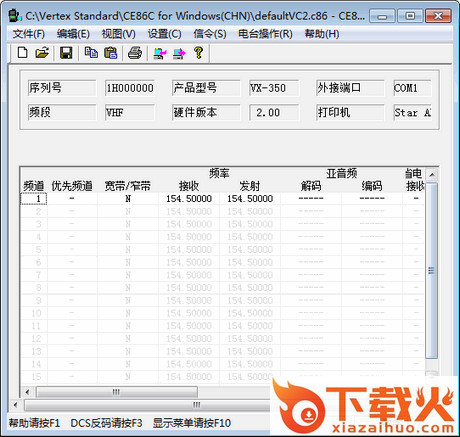460x437 pixels.
Task: Read data from radio icon
Action: [x=160, y=53]
